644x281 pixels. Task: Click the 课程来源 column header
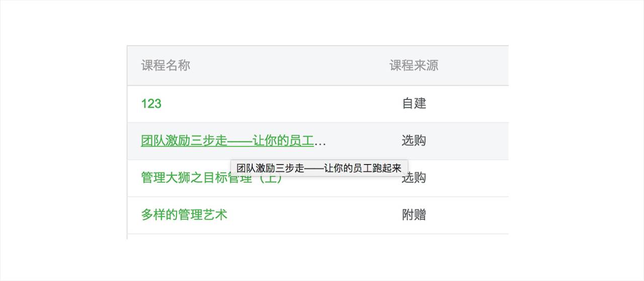tap(414, 65)
